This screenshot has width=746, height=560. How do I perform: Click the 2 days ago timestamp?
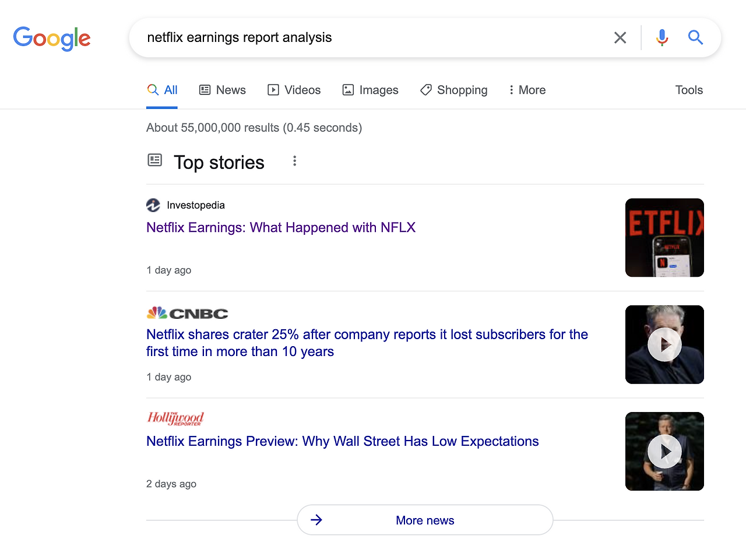171,484
